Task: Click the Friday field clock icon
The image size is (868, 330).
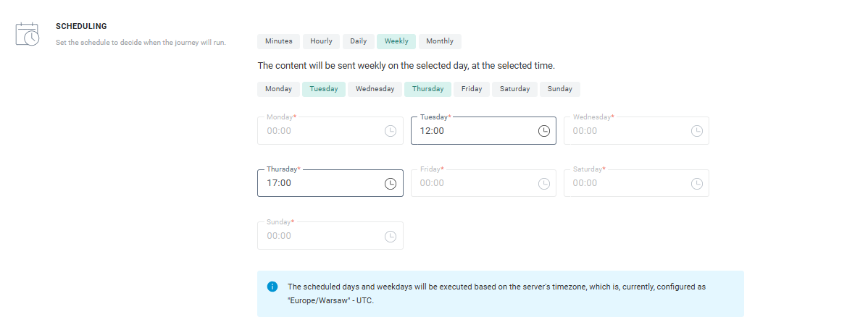Action: (543, 183)
